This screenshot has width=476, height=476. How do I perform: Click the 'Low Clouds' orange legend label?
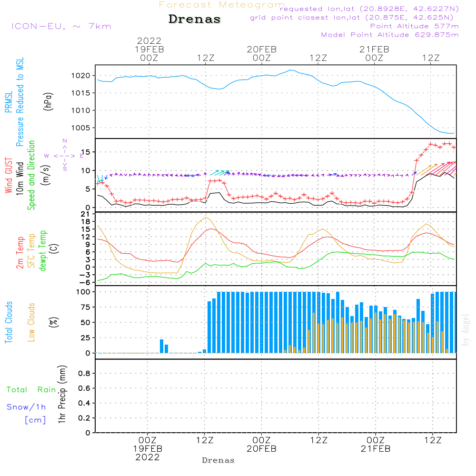(31, 322)
